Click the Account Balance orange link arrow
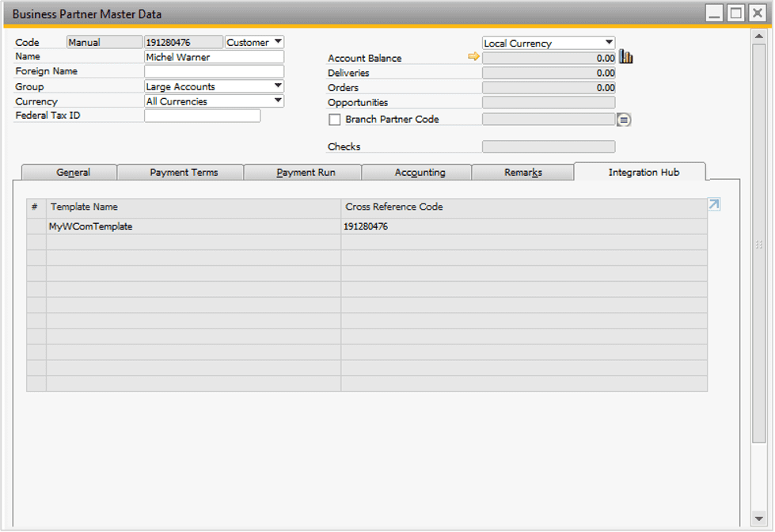The width and height of the screenshot is (775, 532). point(473,57)
